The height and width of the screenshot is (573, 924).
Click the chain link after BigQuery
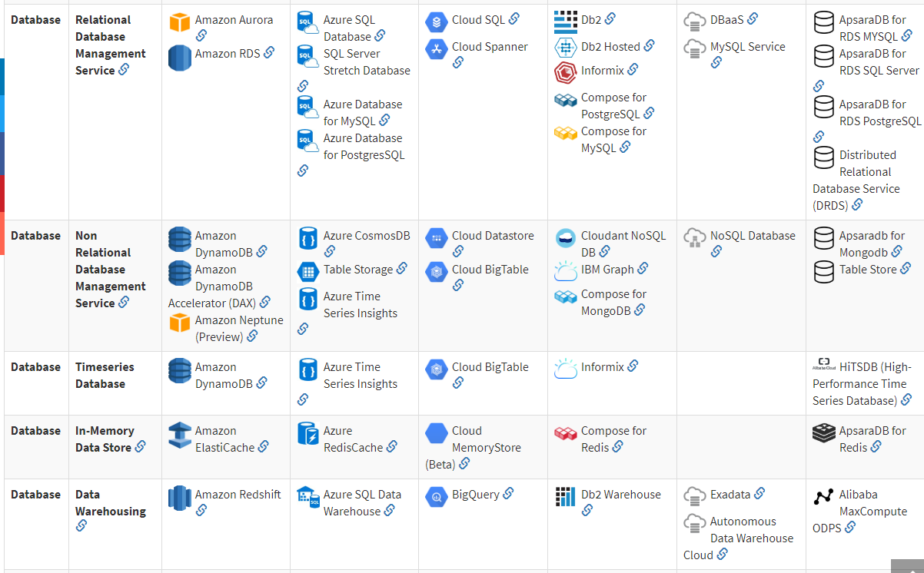(x=509, y=494)
